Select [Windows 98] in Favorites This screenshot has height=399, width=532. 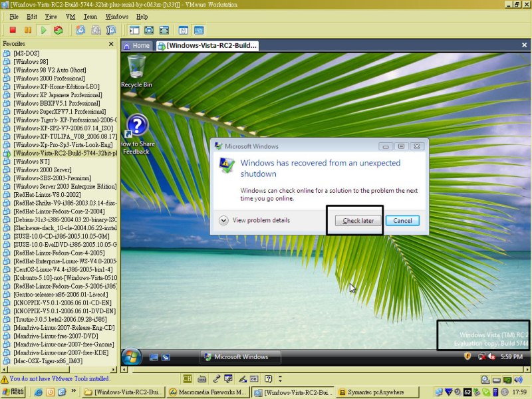[31, 62]
